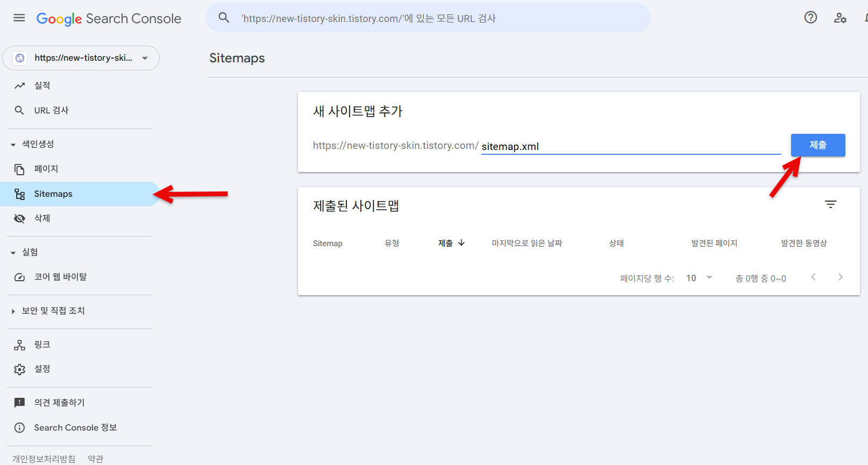868x465 pixels.
Task: Click the sitemap.xml URL input field
Action: coord(631,146)
